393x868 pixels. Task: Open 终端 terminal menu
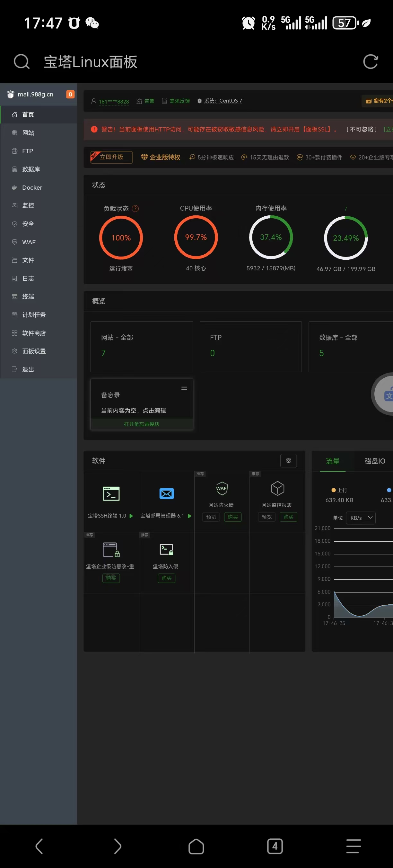(x=39, y=296)
